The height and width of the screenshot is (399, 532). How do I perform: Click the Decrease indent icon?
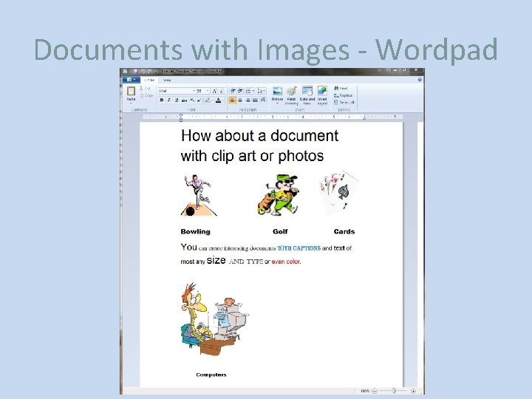point(233,91)
